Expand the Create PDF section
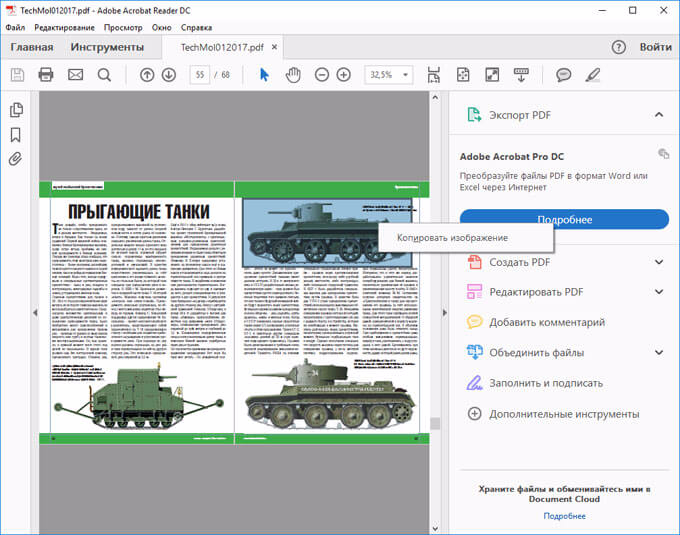680x535 pixels. pos(659,262)
